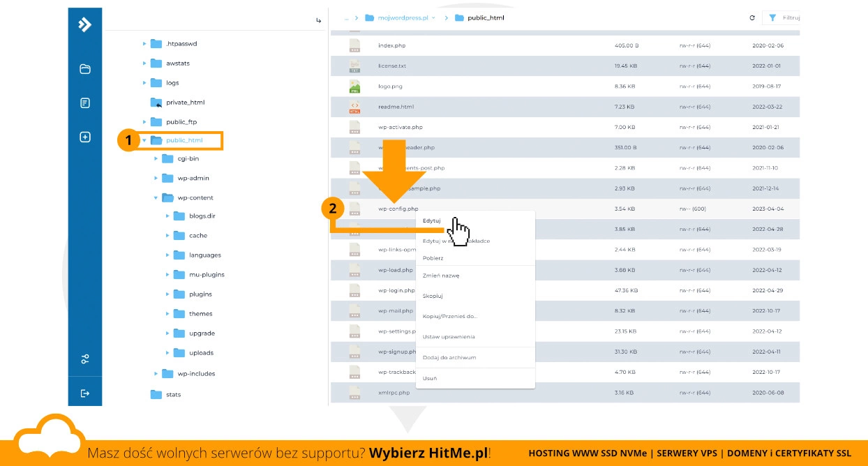This screenshot has width=868, height=466.
Task: Expand the logs folder
Action: 144,83
